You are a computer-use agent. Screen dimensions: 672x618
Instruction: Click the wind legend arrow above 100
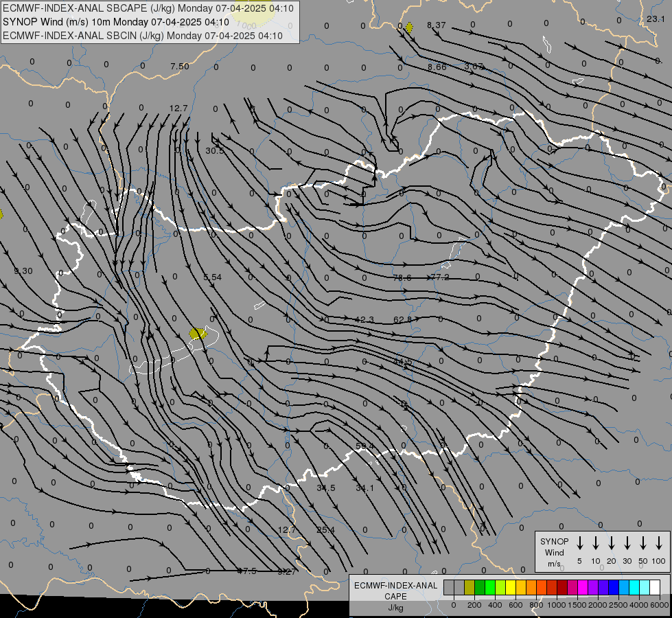659,543
